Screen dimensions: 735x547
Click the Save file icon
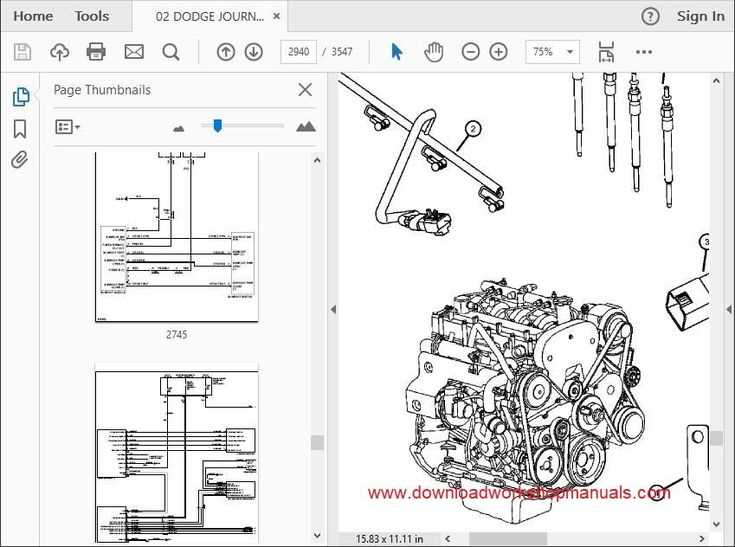pyautogui.click(x=22, y=52)
